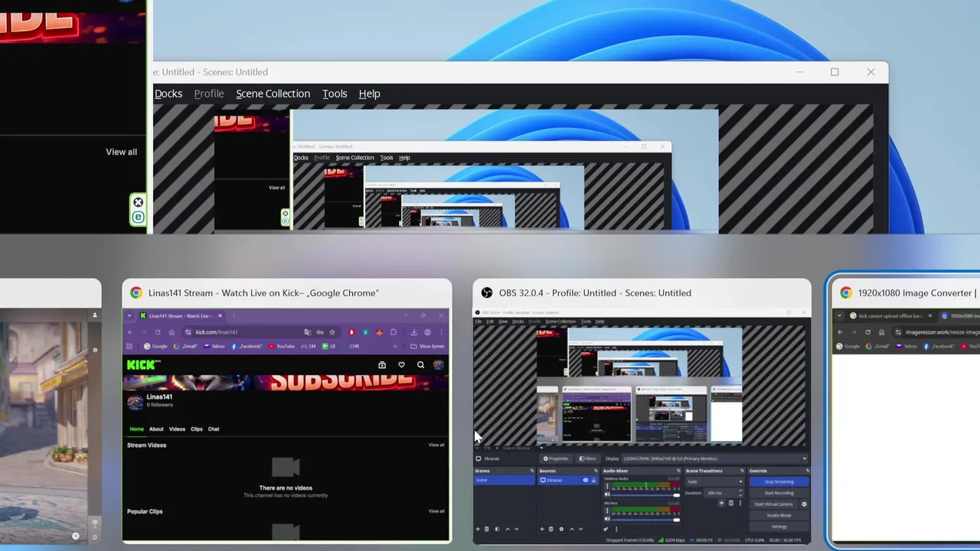The image size is (980, 551).
Task: Select the Scene entry in the OBS Scenes list
Action: (505, 480)
